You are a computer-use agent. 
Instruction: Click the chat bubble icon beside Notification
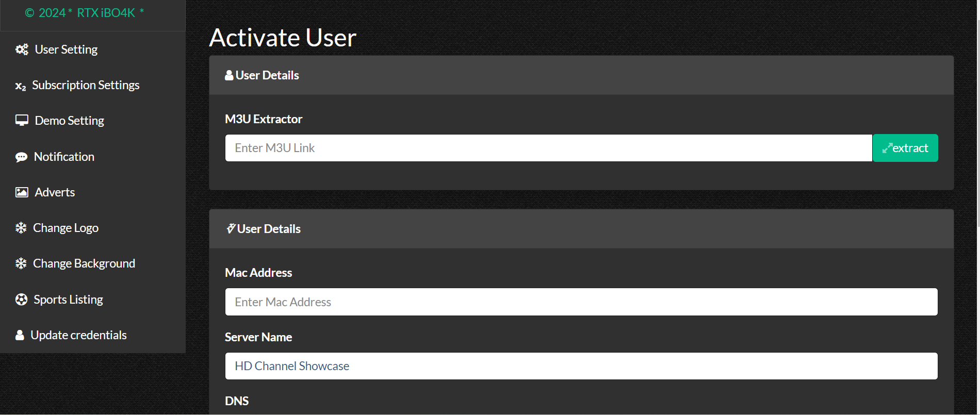[x=21, y=157]
